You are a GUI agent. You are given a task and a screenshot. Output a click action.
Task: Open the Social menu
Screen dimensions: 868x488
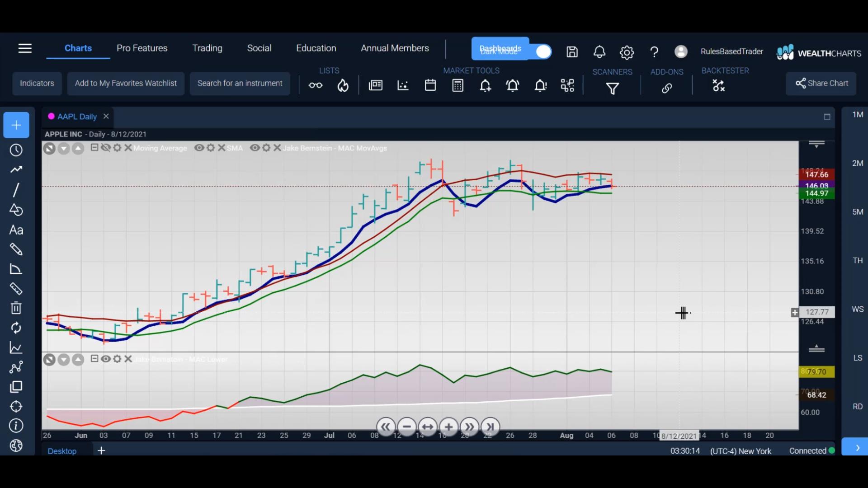[259, 48]
